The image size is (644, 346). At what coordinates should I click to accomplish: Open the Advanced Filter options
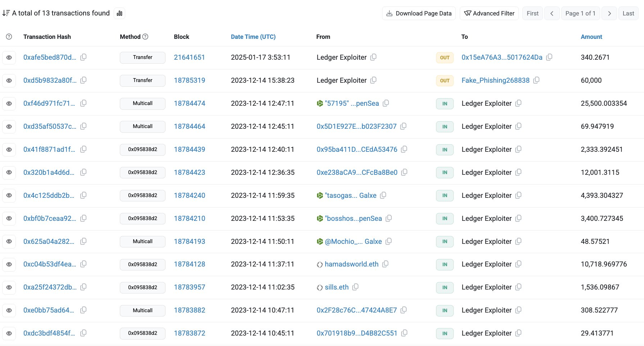coord(489,13)
